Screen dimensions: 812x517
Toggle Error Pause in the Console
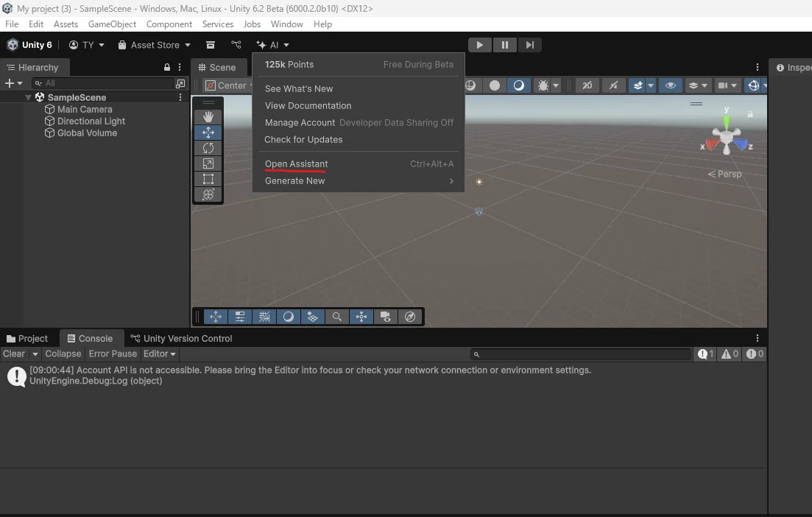point(113,354)
